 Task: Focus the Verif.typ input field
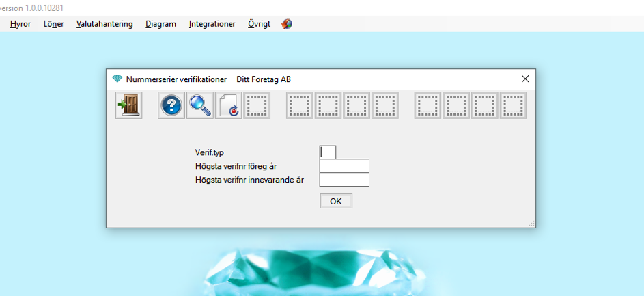(328, 152)
